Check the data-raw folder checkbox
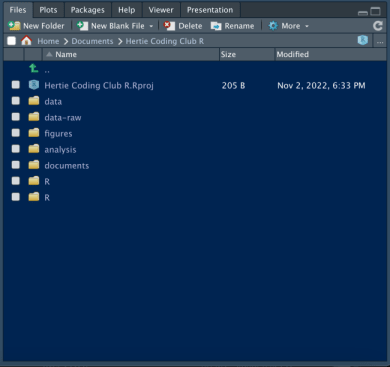Screen dimensions: 390x367 (16, 117)
